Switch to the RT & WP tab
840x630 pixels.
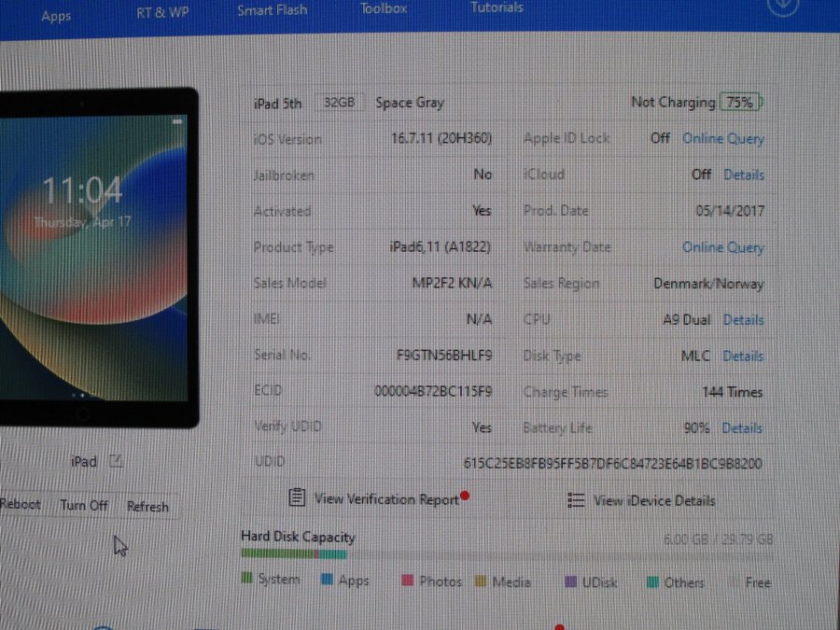[162, 12]
